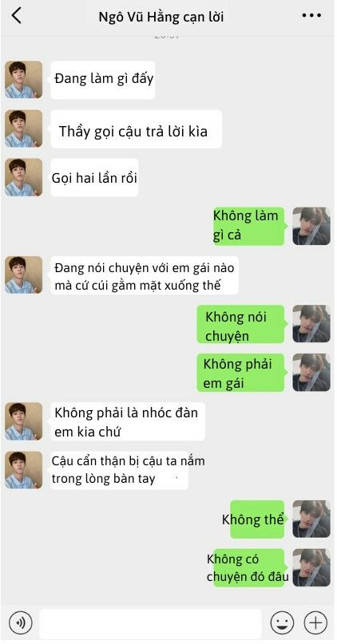
Task: Open the emoji sticker picker
Action: 282,623
